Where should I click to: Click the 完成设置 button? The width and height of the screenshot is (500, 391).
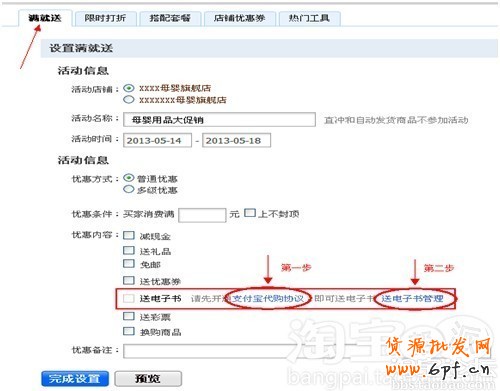coord(75,379)
